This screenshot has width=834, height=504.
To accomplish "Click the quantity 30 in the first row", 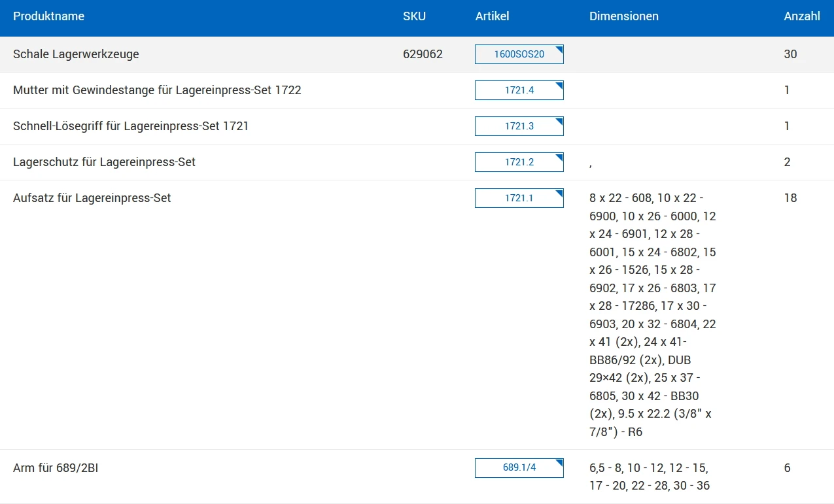I will 790,54.
